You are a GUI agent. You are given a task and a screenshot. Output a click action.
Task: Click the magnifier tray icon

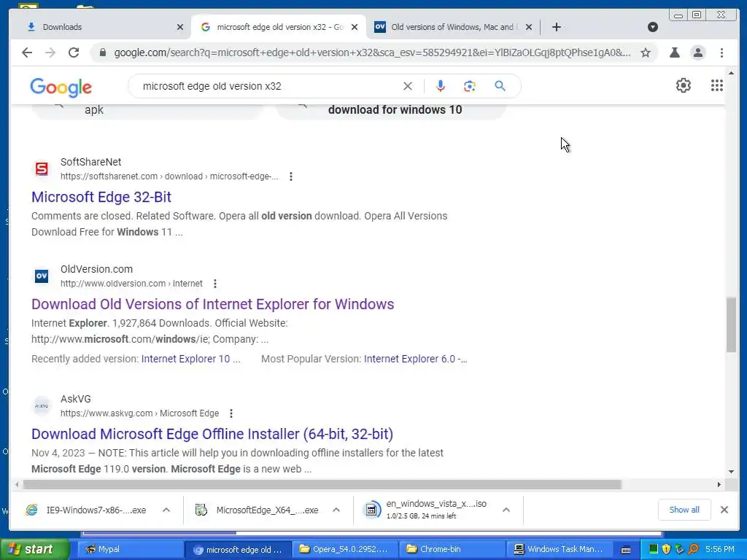693,549
